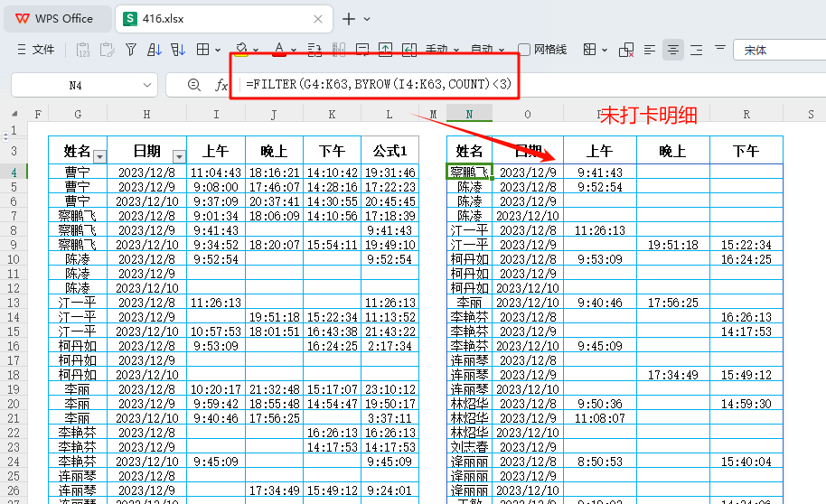Click the 李丽 cell in column N
Screen dimensions: 826x504
point(469,303)
